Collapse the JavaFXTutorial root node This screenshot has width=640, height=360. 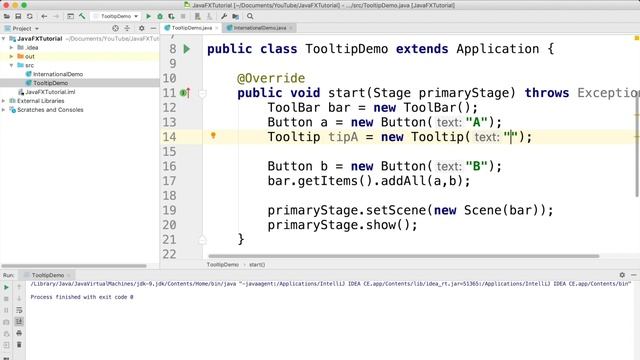click(x=4, y=38)
